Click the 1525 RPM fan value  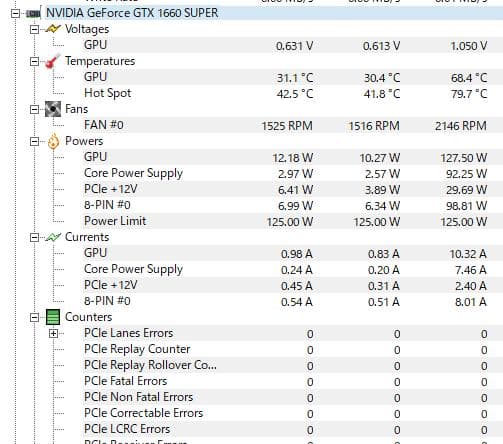point(287,126)
